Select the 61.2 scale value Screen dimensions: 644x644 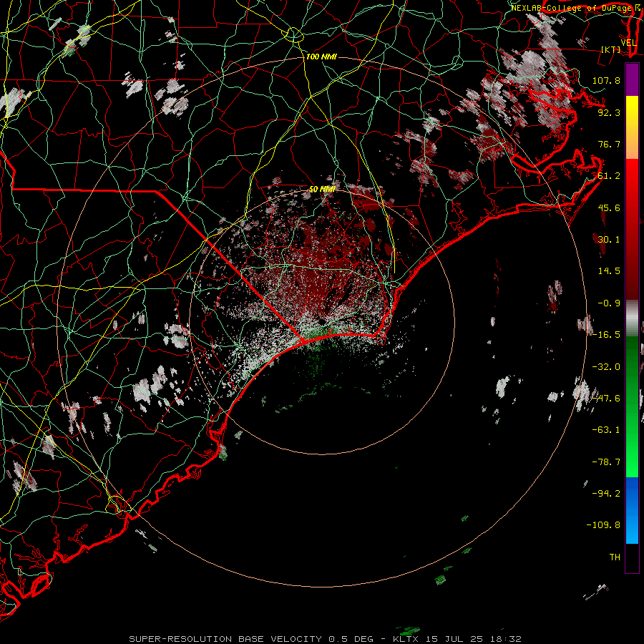(x=609, y=176)
